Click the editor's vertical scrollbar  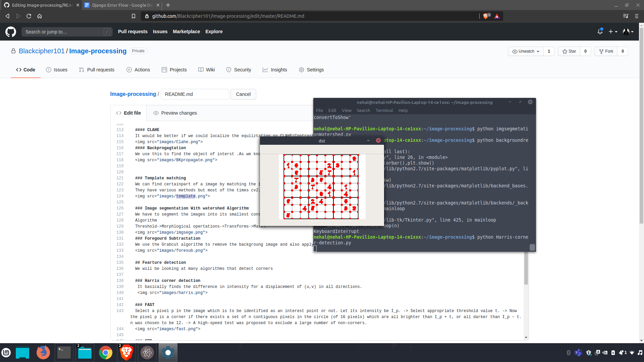click(526, 268)
